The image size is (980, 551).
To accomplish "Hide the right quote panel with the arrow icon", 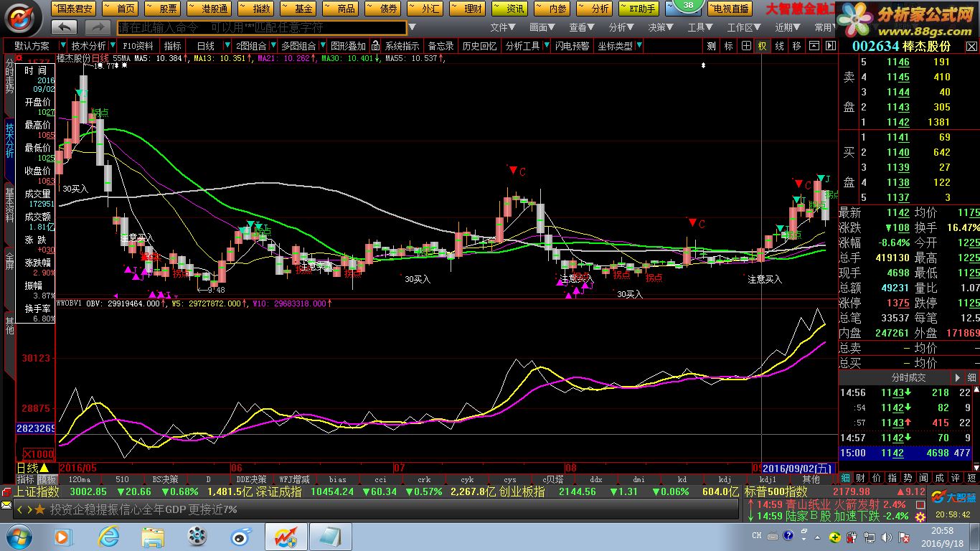I will click(x=830, y=45).
